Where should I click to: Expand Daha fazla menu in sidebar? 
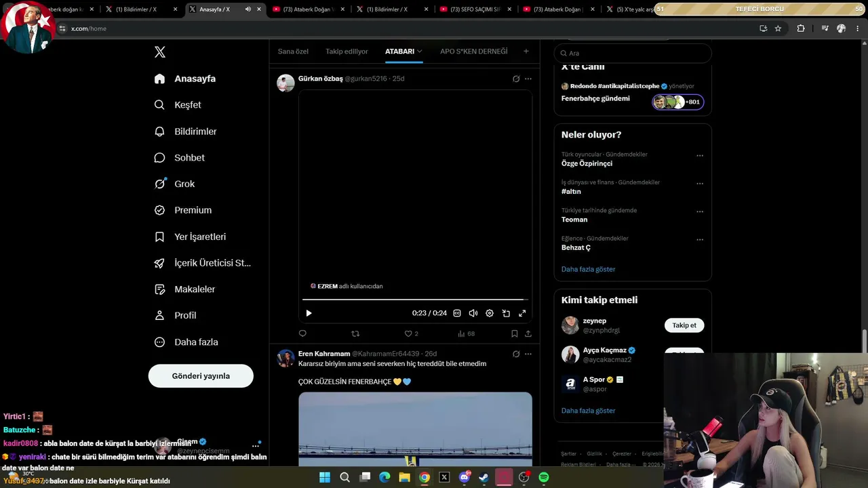[186, 342]
